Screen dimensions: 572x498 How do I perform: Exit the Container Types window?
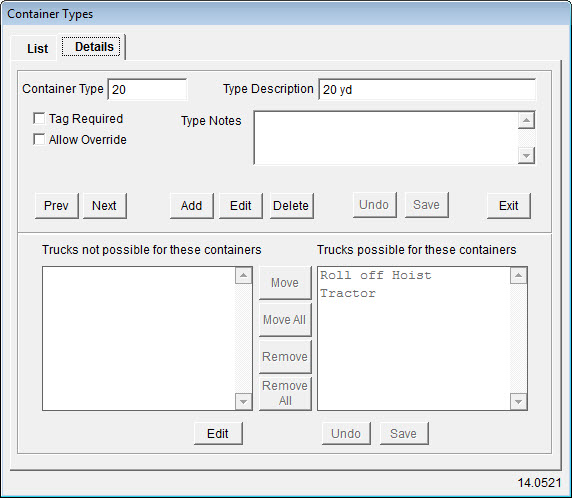click(509, 205)
